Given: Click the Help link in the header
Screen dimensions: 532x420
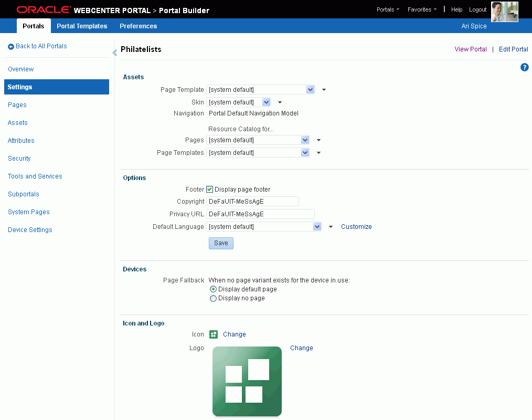Looking at the screenshot, I should pos(456,9).
